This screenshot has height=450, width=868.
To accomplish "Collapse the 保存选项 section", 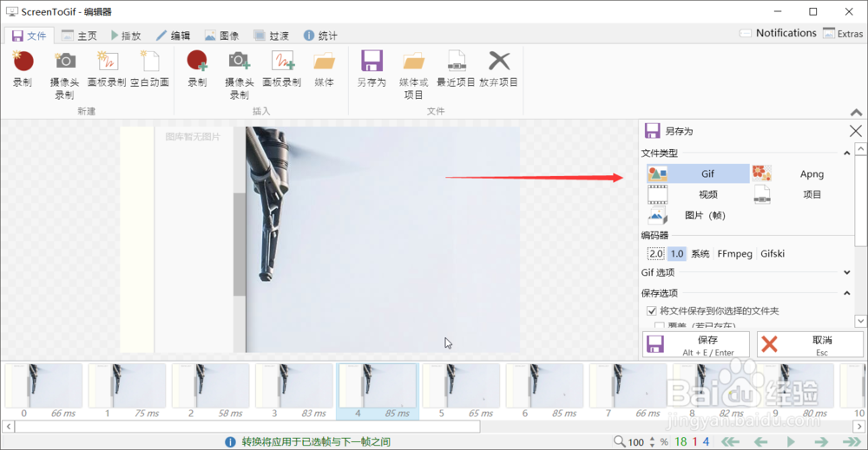I will (x=847, y=293).
